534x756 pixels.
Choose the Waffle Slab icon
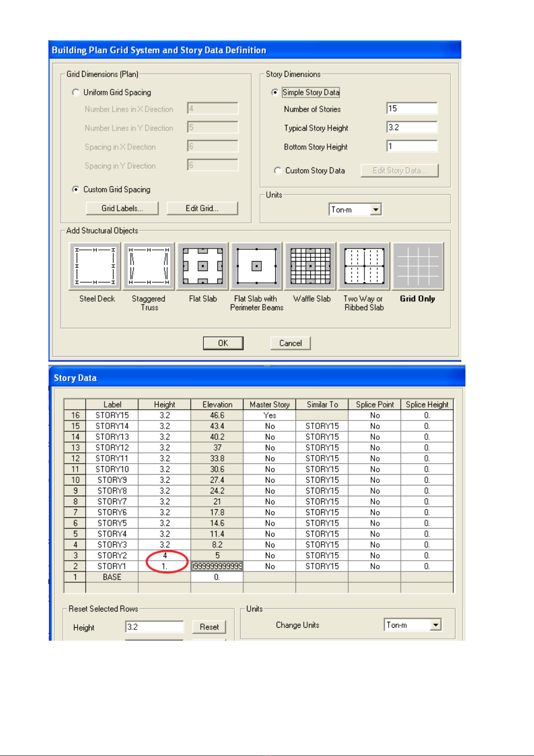point(310,267)
